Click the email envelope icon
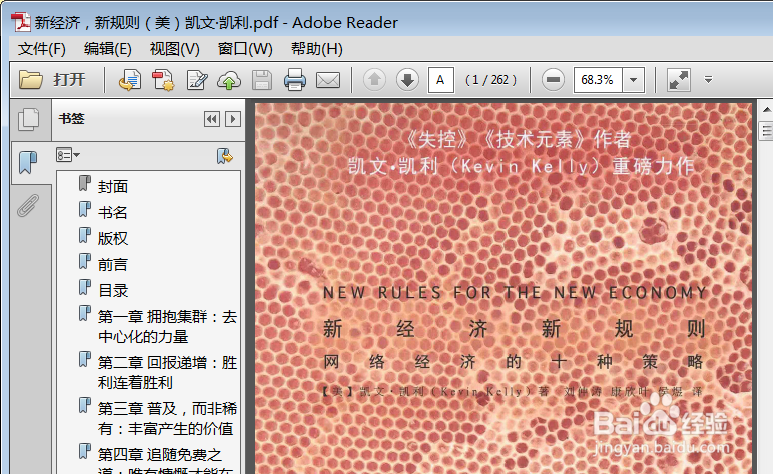Viewport: 773px width, 474px height. point(328,80)
